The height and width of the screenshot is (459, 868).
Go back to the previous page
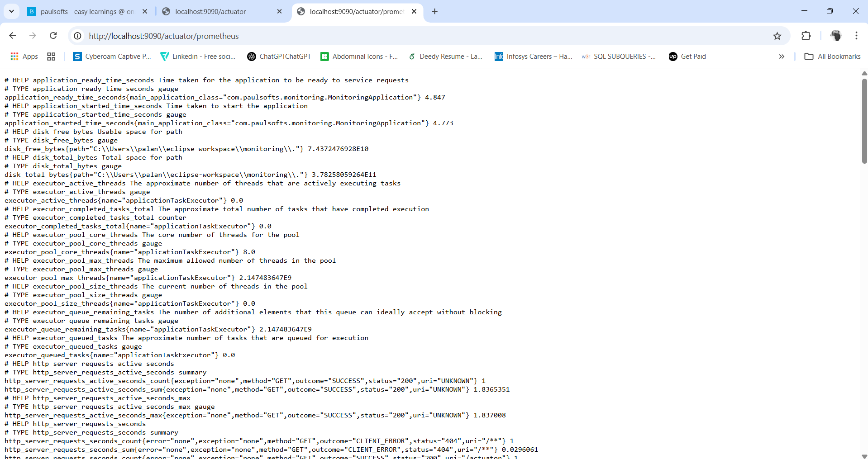coord(13,36)
